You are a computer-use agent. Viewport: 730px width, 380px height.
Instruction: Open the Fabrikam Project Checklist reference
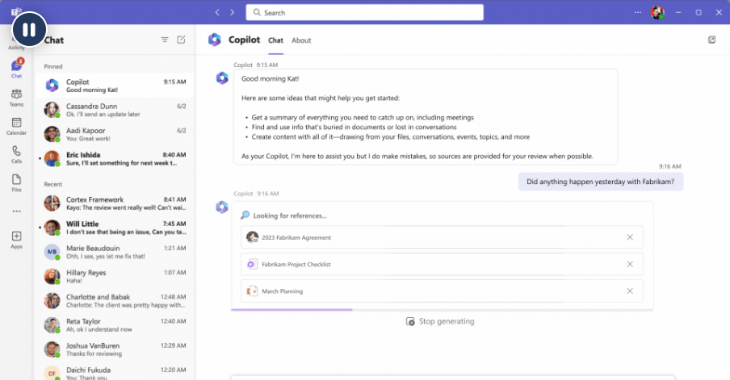[442, 264]
